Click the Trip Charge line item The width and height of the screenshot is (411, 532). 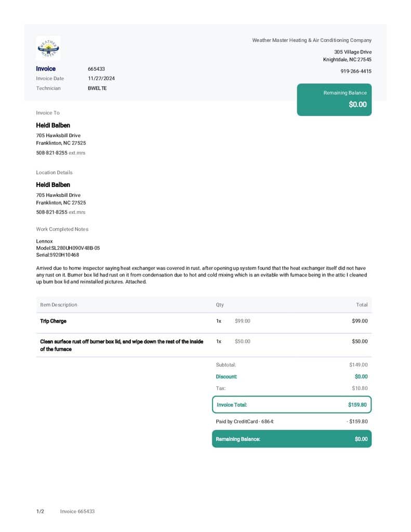tap(54, 321)
